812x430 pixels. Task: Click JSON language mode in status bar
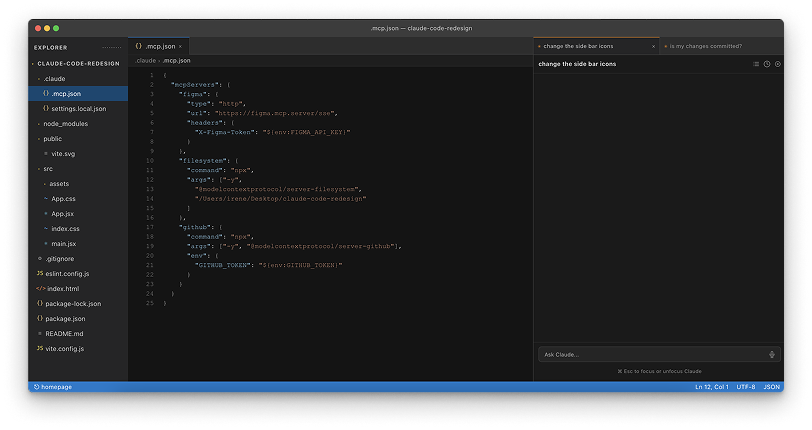tap(772, 387)
